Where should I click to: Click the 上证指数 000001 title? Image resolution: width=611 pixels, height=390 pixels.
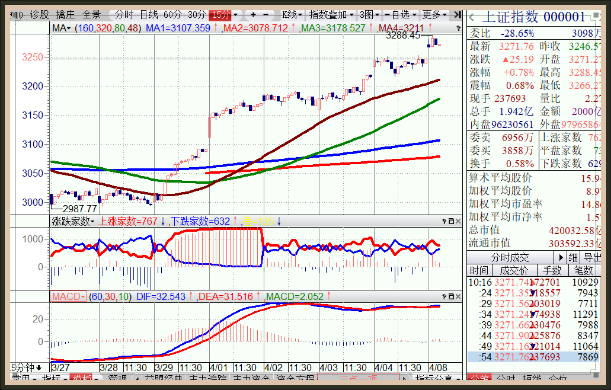pos(534,17)
